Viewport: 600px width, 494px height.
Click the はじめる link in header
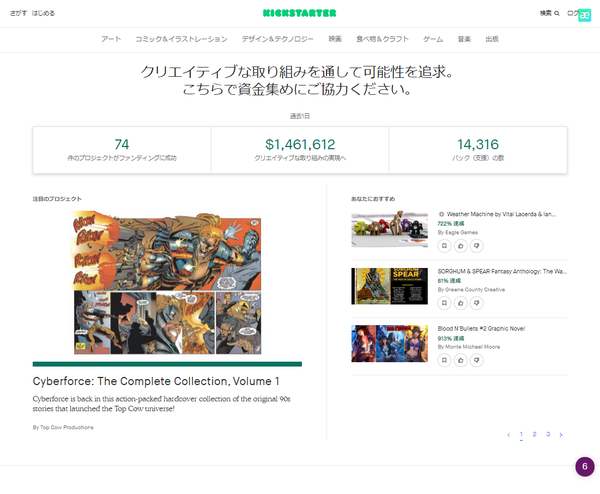43,13
